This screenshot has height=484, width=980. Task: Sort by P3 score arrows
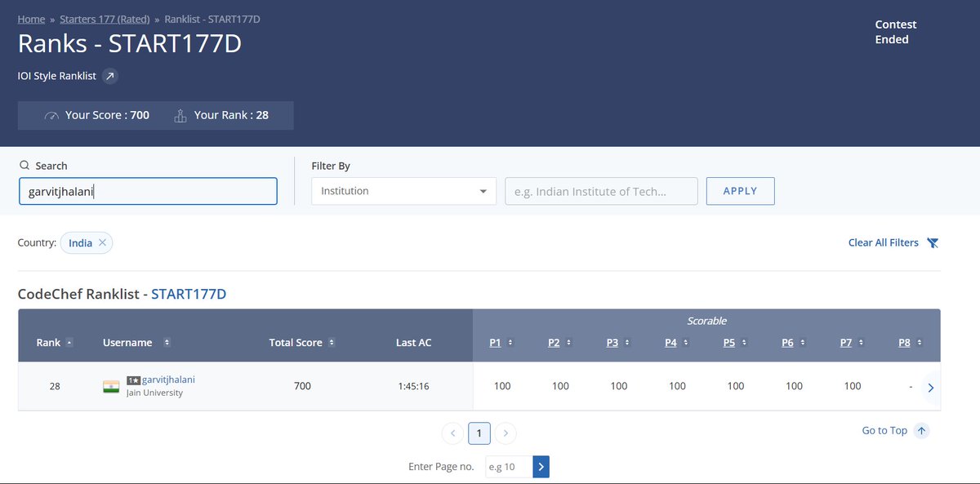pos(627,343)
